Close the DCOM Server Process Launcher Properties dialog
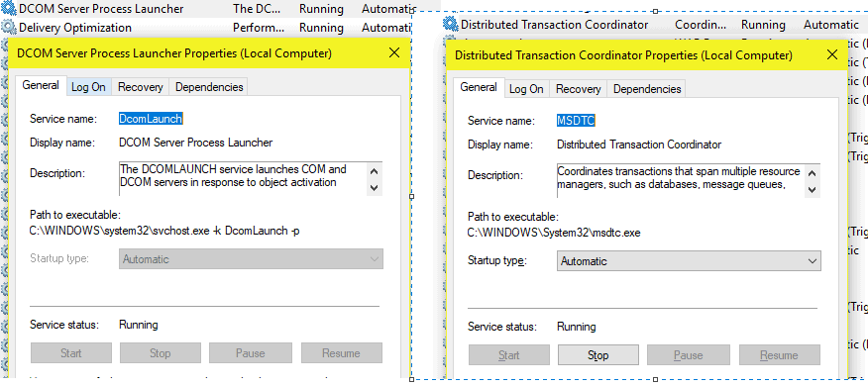The image size is (868, 386). coord(394,53)
